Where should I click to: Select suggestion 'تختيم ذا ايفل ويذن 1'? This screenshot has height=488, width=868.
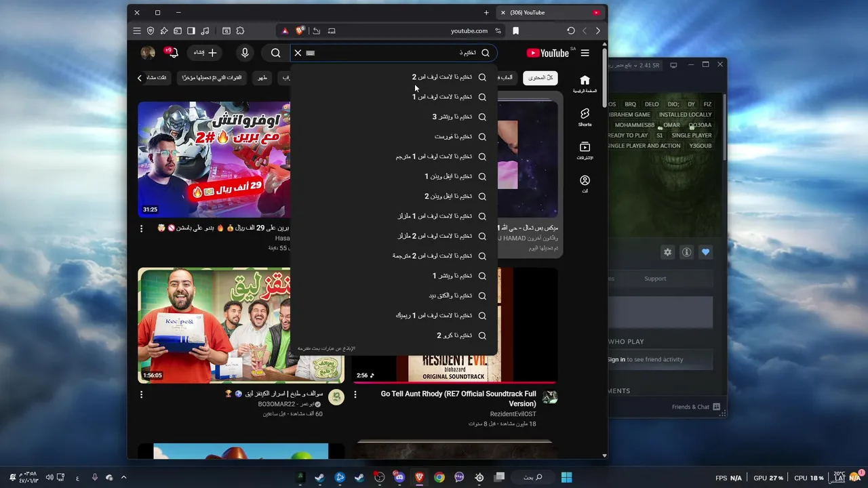pos(394,176)
